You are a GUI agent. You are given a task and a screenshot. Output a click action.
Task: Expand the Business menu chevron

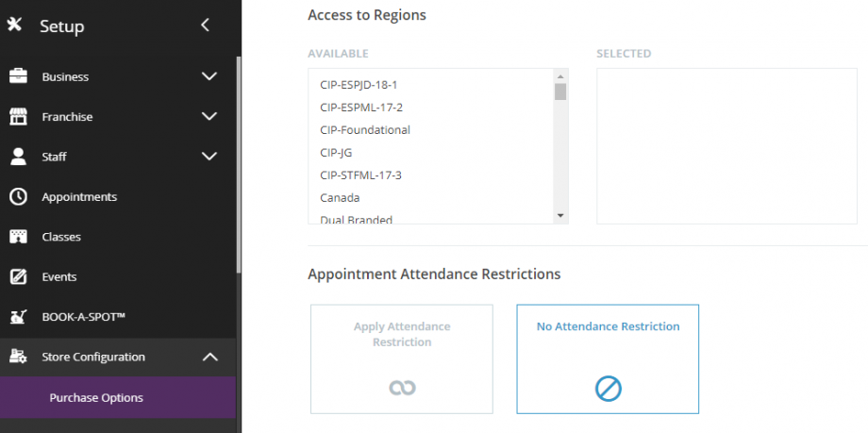[x=209, y=76]
